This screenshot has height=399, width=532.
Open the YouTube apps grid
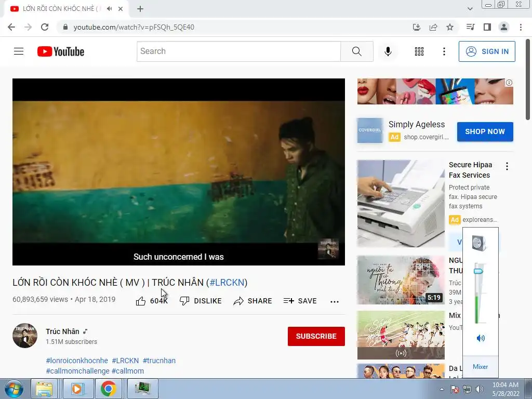point(419,51)
